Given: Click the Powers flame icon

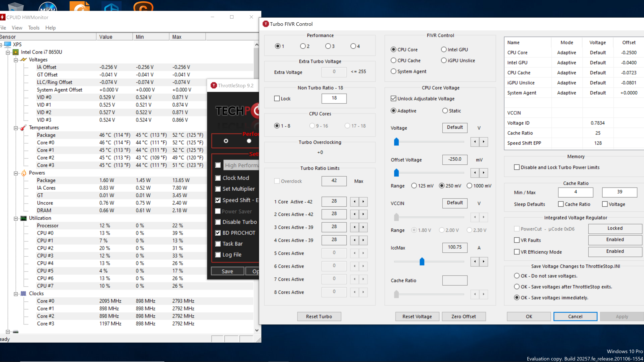Looking at the screenshot, I should pos(23,173).
